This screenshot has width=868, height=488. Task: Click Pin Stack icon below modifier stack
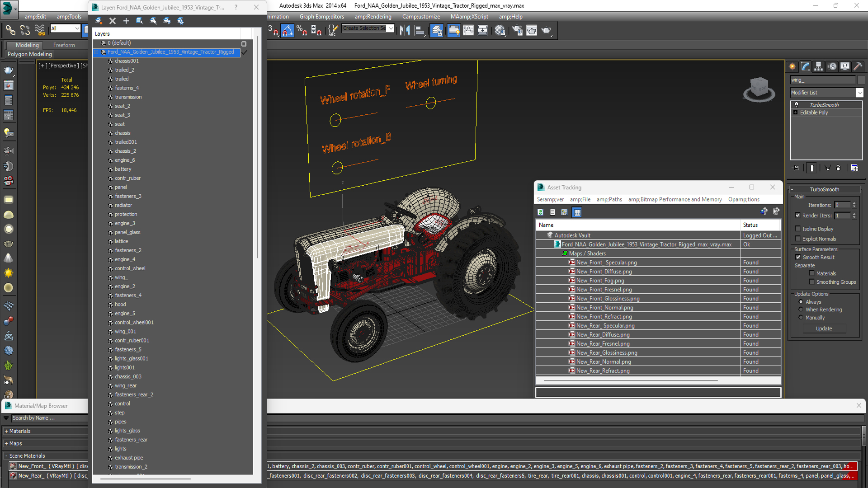796,168
